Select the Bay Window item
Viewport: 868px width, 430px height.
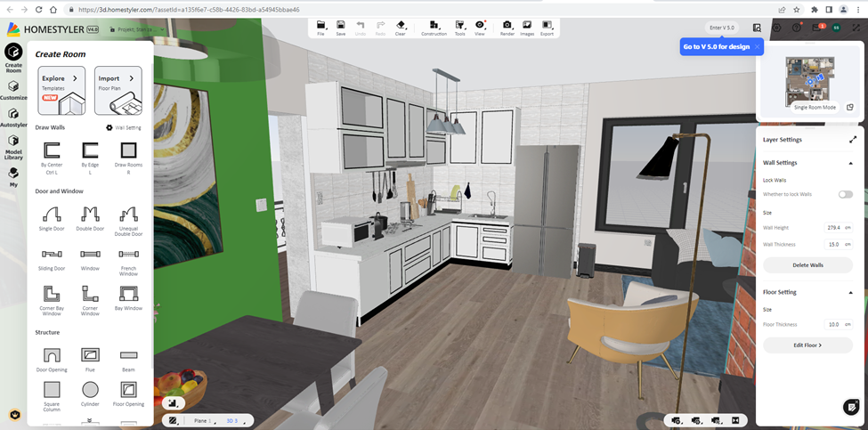[128, 296]
